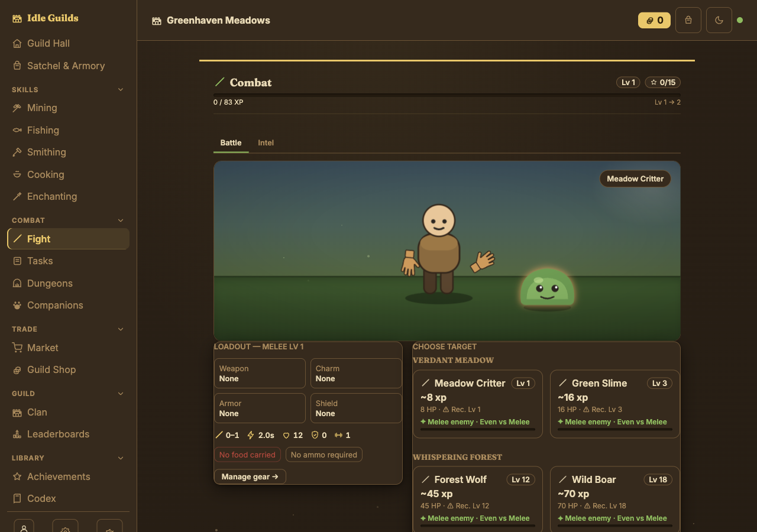Click the Combat XP progress bar
757x532 pixels.
click(447, 95)
